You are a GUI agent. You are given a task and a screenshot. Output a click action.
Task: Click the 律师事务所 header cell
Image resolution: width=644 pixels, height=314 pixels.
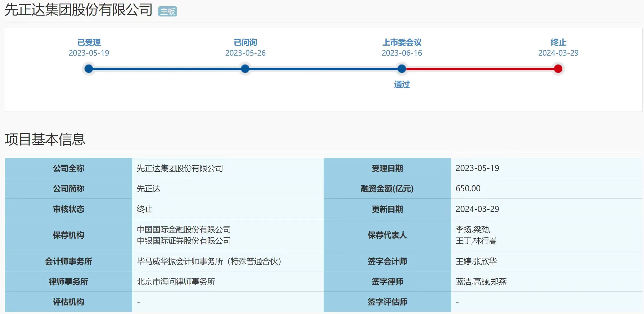point(68,281)
